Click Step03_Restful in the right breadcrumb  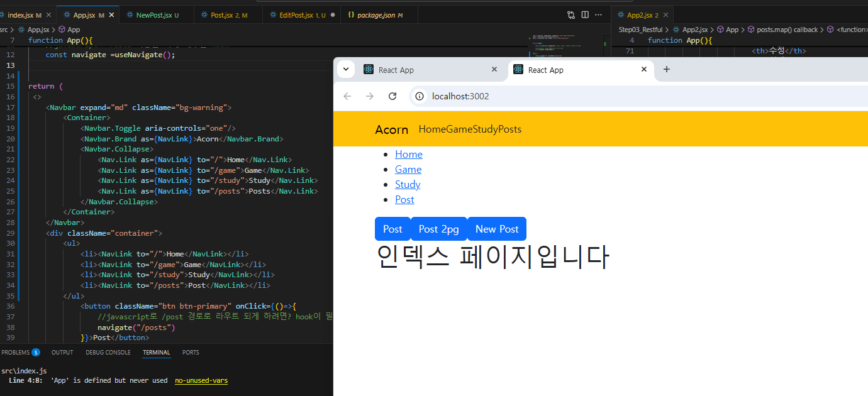click(x=640, y=30)
